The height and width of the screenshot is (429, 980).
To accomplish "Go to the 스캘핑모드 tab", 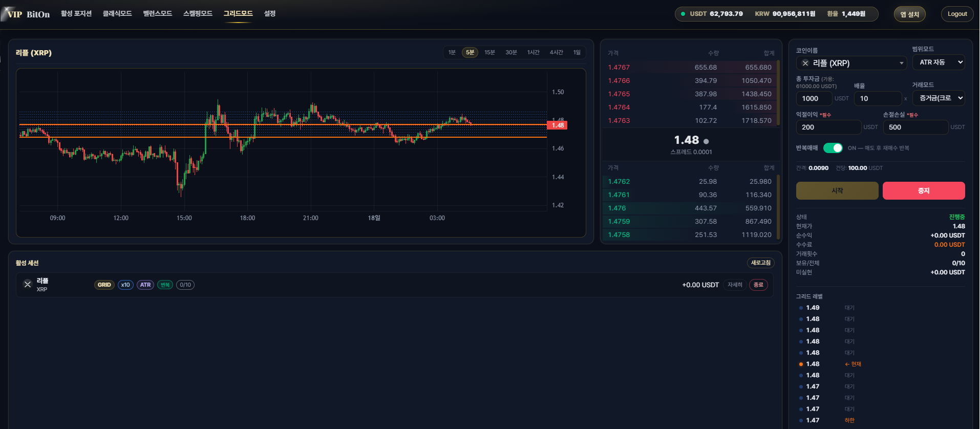I will [x=198, y=13].
